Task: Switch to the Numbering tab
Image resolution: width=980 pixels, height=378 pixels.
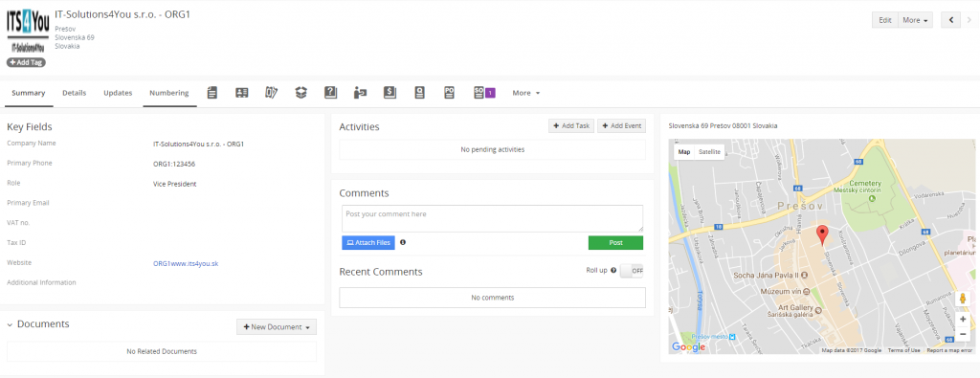Action: pyautogui.click(x=169, y=93)
